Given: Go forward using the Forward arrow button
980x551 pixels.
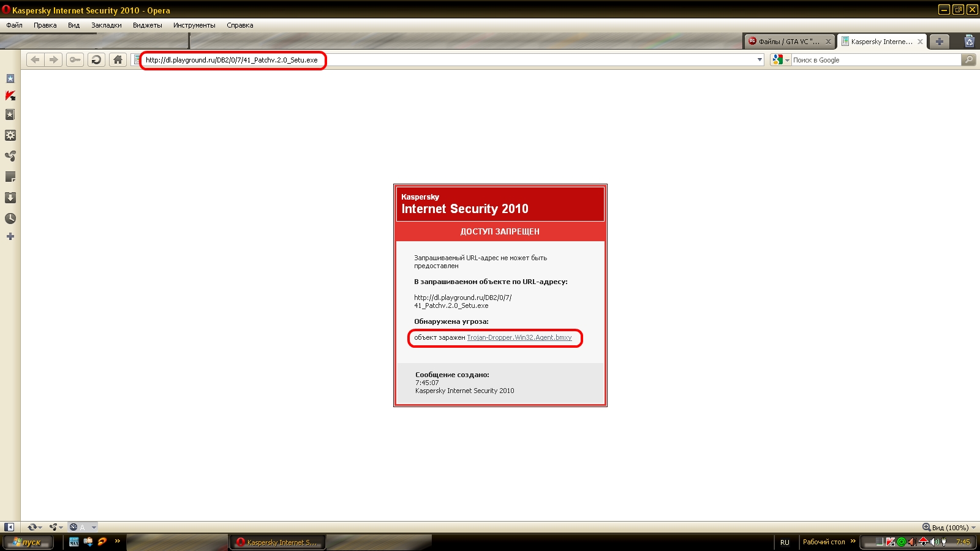Looking at the screenshot, I should coord(54,59).
